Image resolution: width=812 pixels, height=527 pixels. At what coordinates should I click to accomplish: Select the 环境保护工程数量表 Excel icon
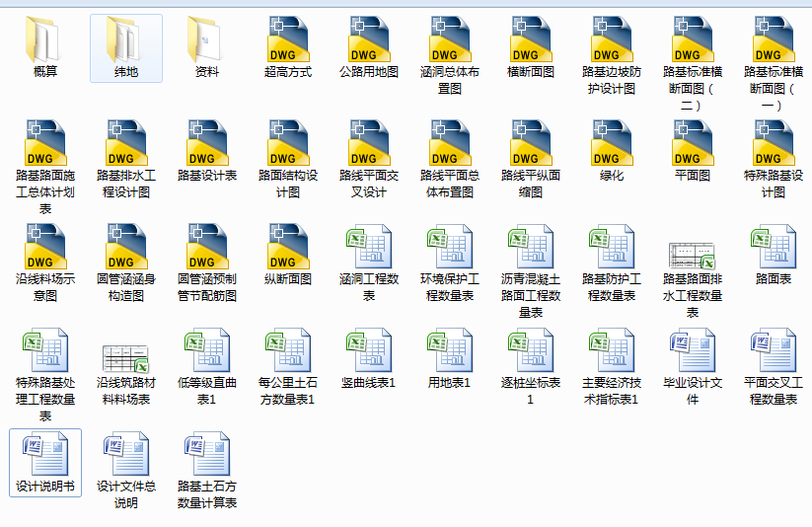pyautogui.click(x=450, y=247)
